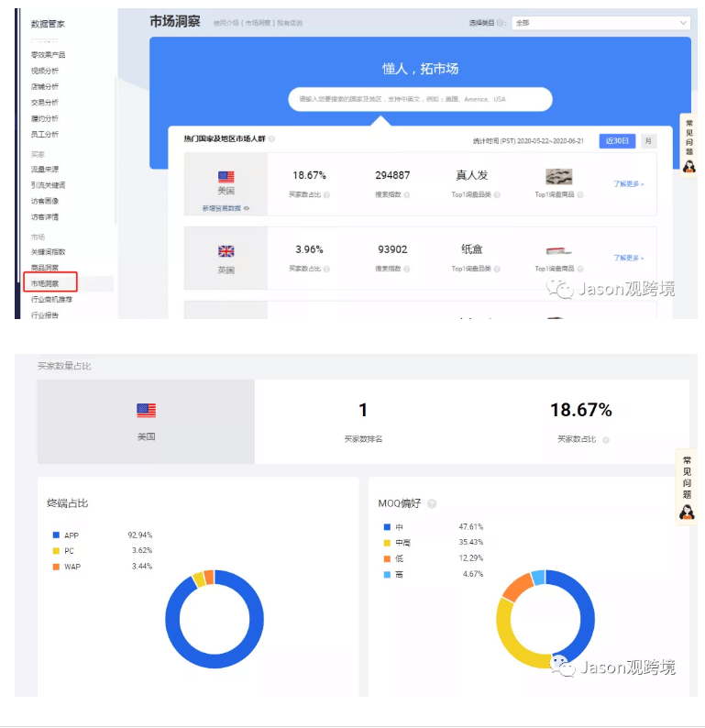Click the eye icon beside 新增贸易数据
The height and width of the screenshot is (728, 705).
pos(246,209)
